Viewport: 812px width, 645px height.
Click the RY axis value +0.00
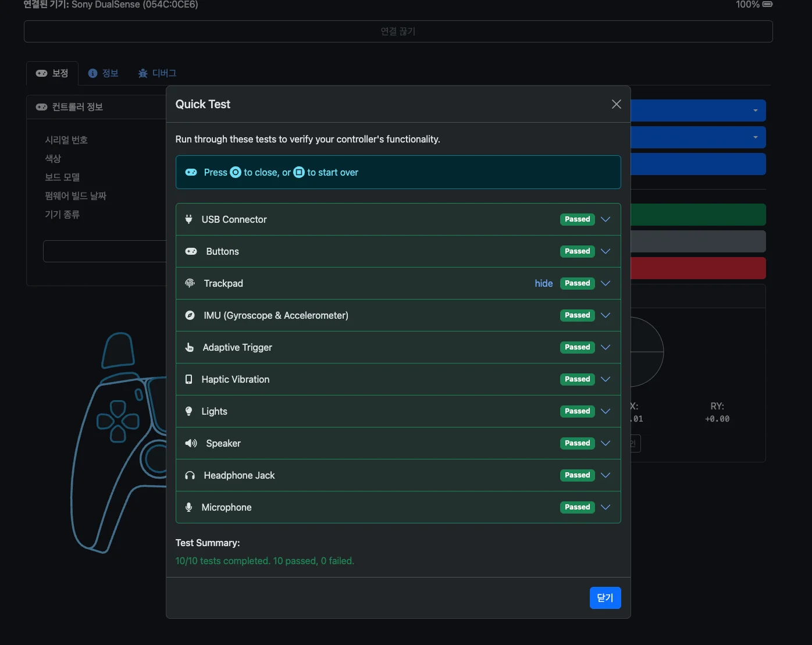pyautogui.click(x=717, y=419)
